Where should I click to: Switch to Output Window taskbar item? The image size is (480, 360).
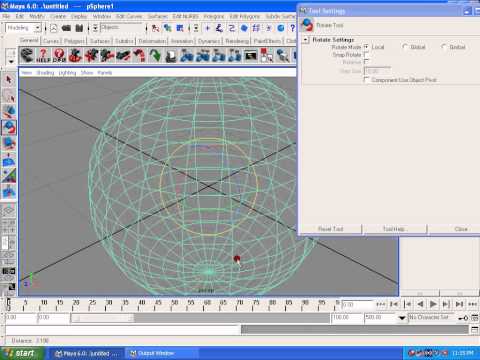pyautogui.click(x=162, y=353)
